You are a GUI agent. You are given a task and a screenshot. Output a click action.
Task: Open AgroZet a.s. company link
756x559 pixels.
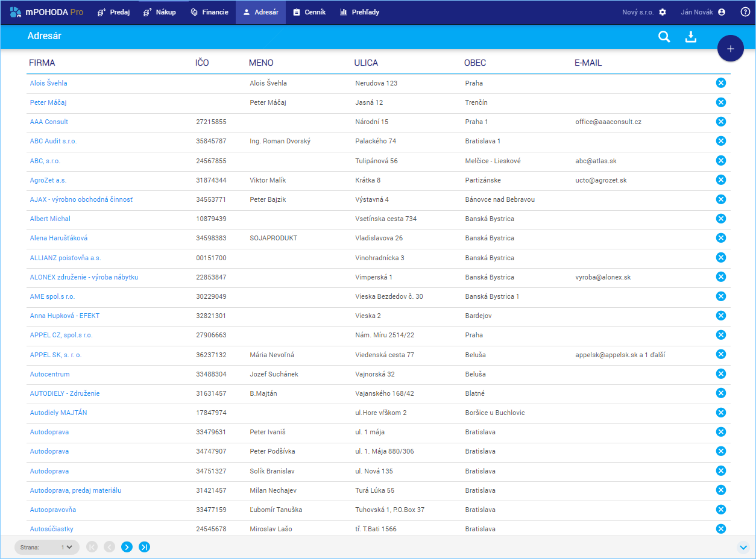[48, 180]
